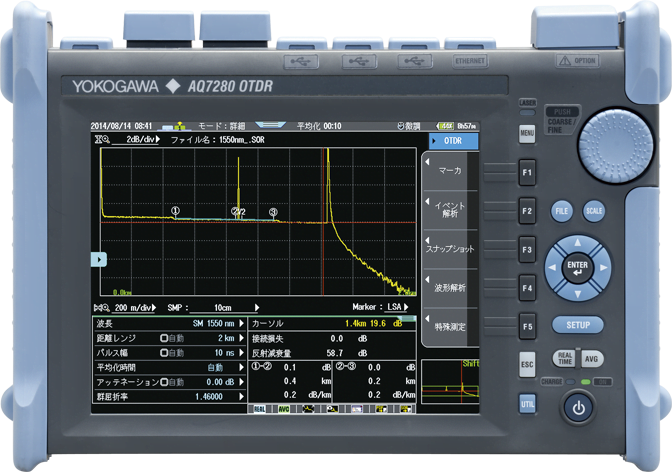This screenshot has height=472, width=672.
Task: Click the 平均化 00:10 timer
Action: coord(319,126)
